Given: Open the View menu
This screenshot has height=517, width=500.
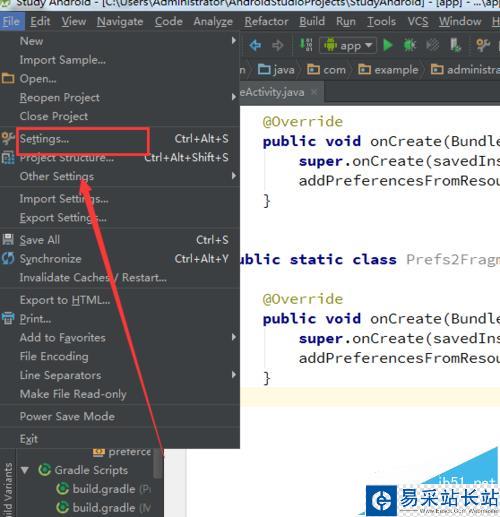Looking at the screenshot, I should coord(74,22).
